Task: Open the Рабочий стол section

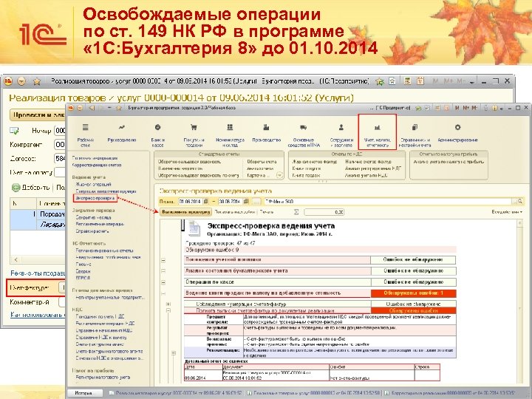Action: tap(86, 134)
